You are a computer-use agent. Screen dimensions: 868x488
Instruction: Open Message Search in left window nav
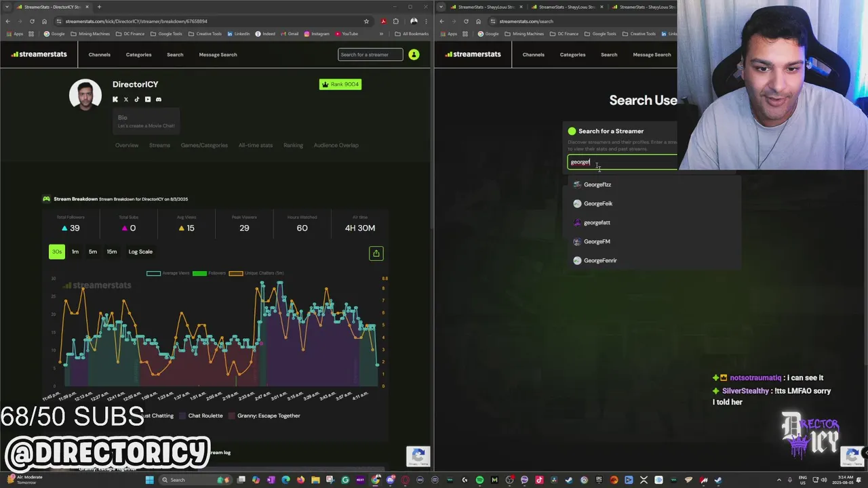coord(218,54)
